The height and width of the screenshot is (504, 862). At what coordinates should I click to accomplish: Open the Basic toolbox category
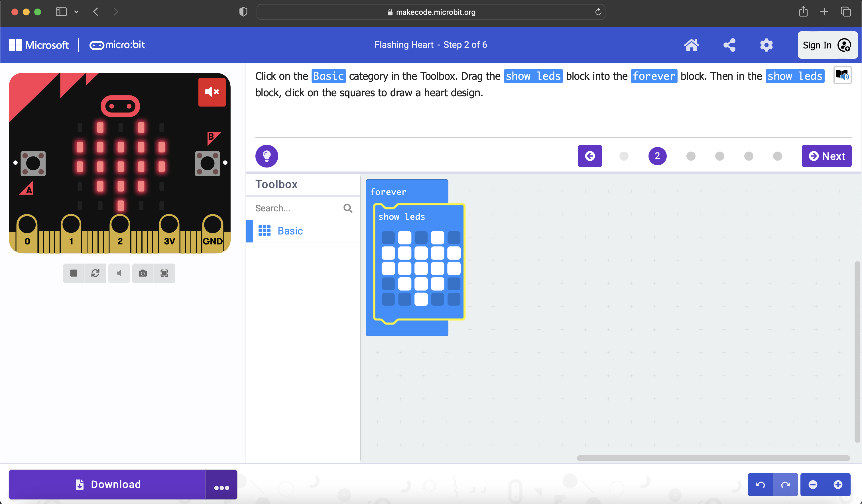pyautogui.click(x=290, y=231)
